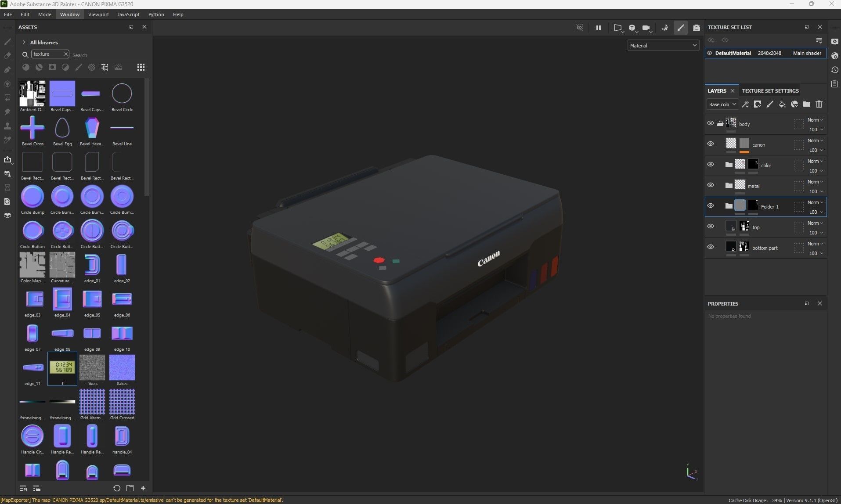
Task: Import resources with the plus icon
Action: [143, 488]
